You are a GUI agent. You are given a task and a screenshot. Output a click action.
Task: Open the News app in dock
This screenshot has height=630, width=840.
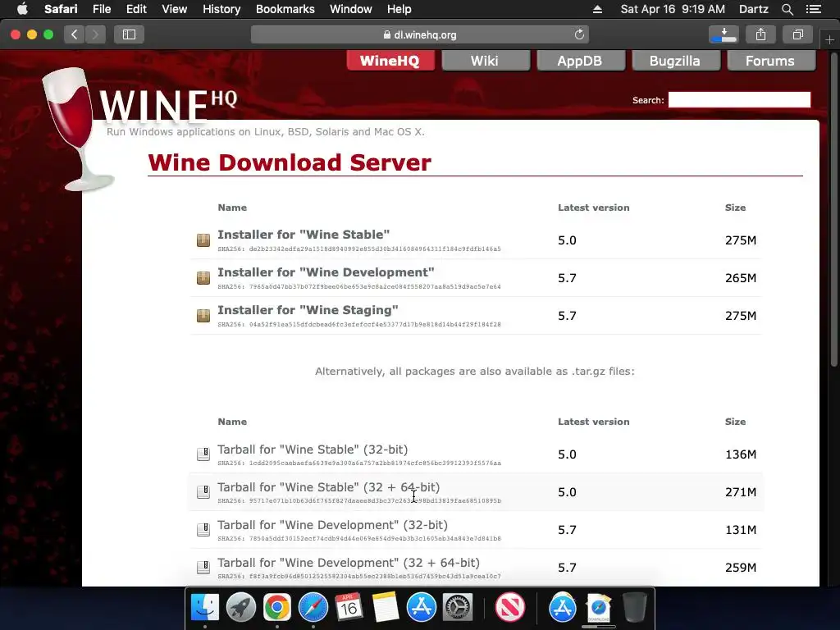(x=510, y=608)
